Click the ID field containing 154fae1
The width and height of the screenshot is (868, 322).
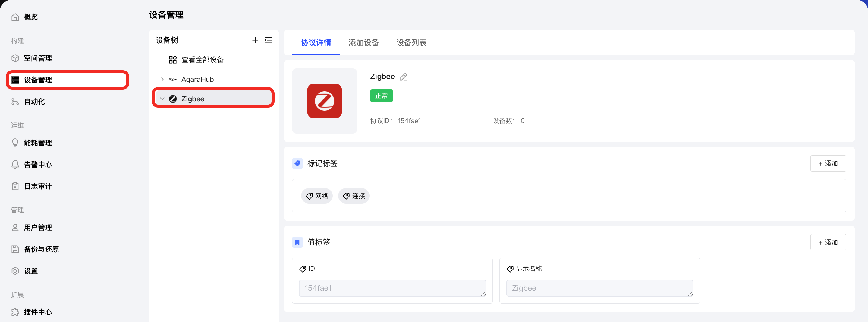click(x=392, y=288)
